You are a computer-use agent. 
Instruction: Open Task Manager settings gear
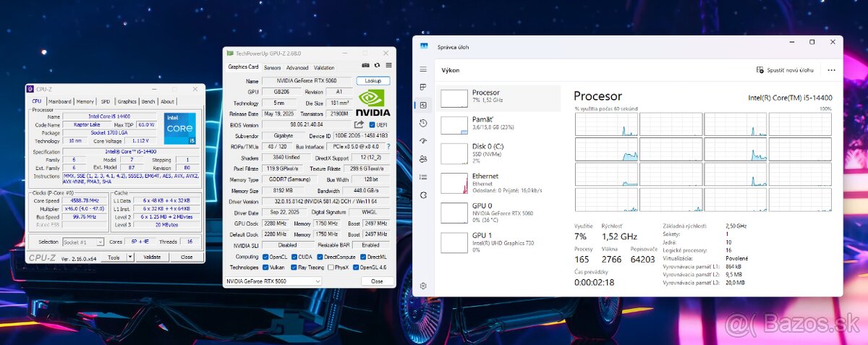click(423, 286)
